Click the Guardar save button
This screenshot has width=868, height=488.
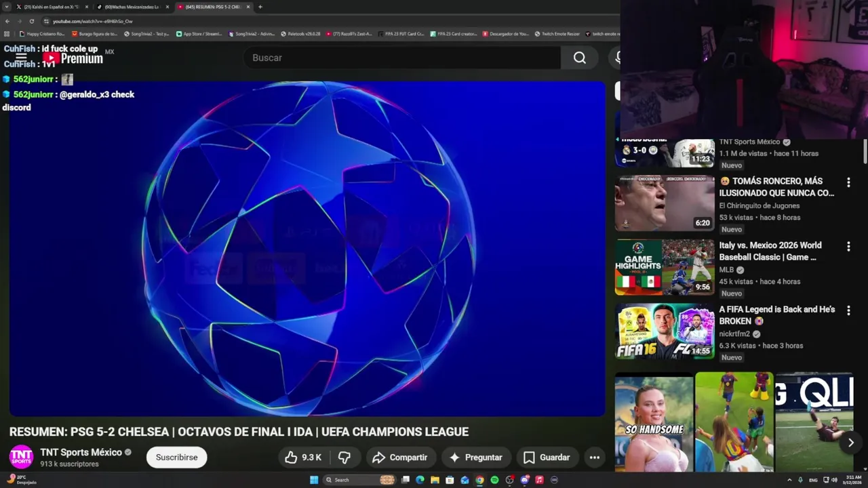547,457
